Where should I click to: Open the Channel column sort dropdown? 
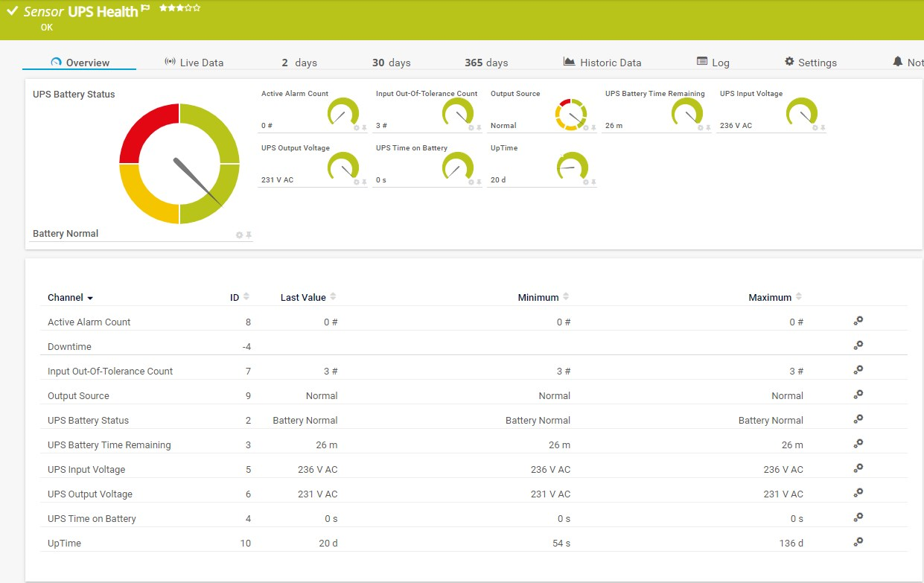point(89,297)
